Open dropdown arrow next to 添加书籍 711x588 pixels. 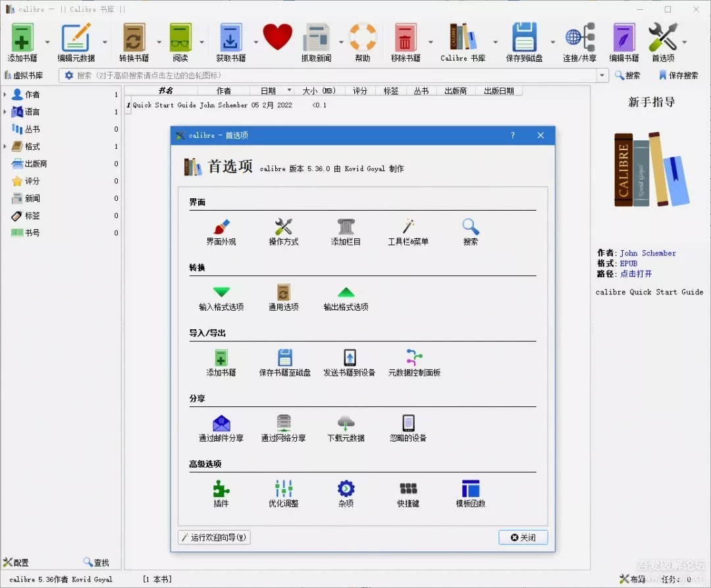point(47,42)
